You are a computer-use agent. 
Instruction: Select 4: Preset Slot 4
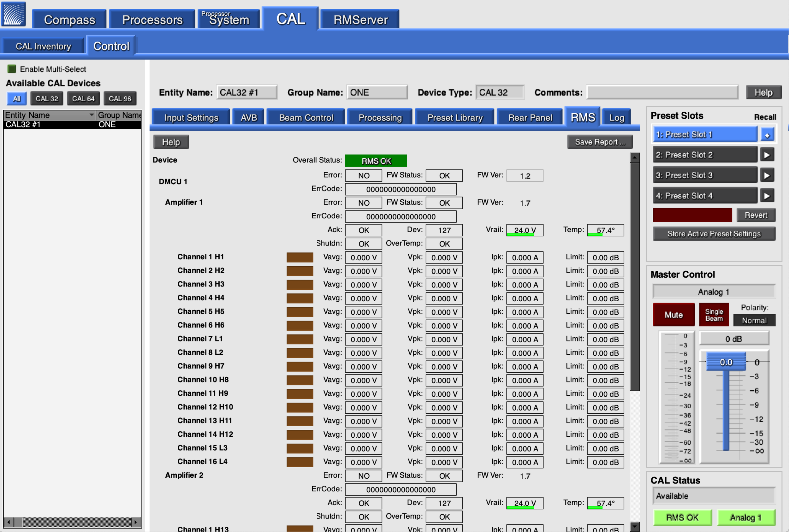point(705,196)
